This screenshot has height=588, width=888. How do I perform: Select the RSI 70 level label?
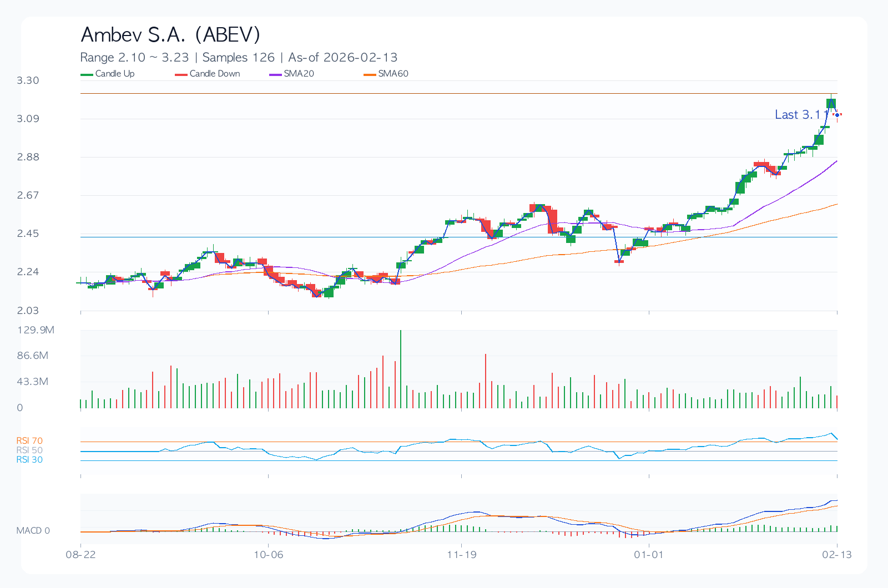click(x=29, y=441)
